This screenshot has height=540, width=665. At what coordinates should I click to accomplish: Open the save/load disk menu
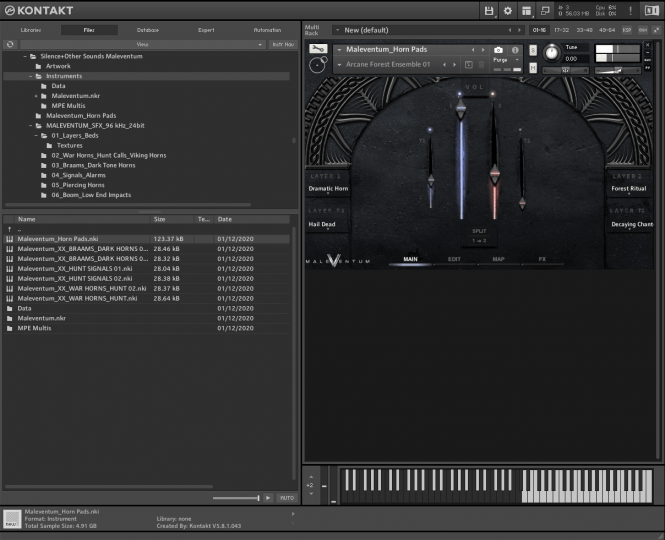[489, 11]
